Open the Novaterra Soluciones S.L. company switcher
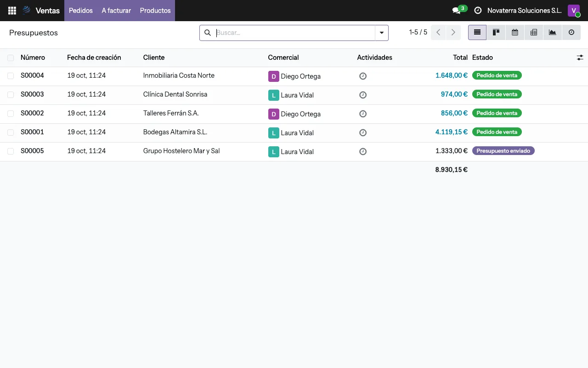The width and height of the screenshot is (588, 368). (x=524, y=11)
